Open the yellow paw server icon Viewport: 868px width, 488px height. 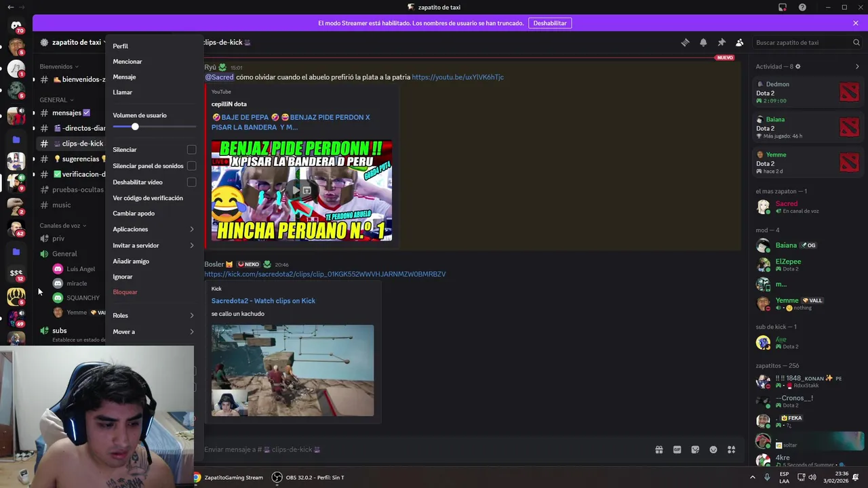(16, 296)
